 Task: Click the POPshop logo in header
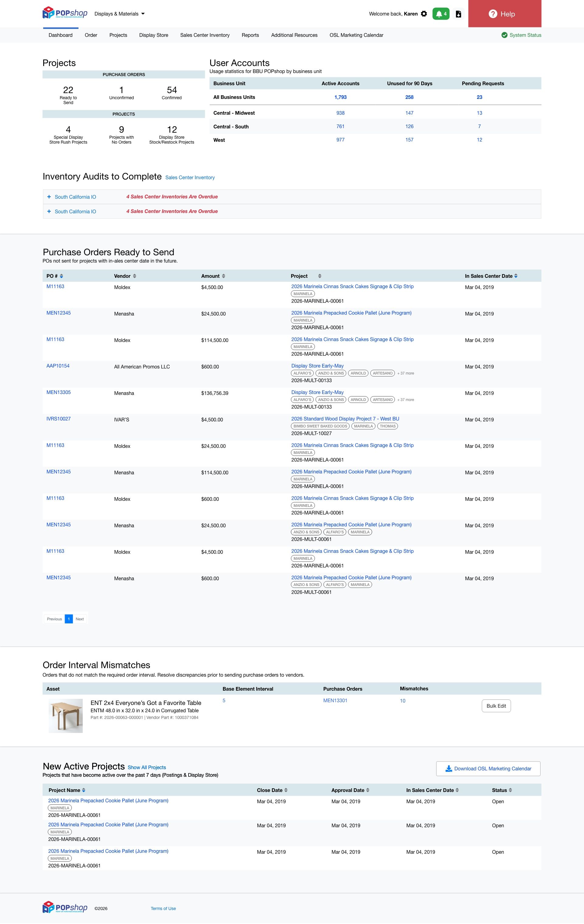tap(65, 13)
